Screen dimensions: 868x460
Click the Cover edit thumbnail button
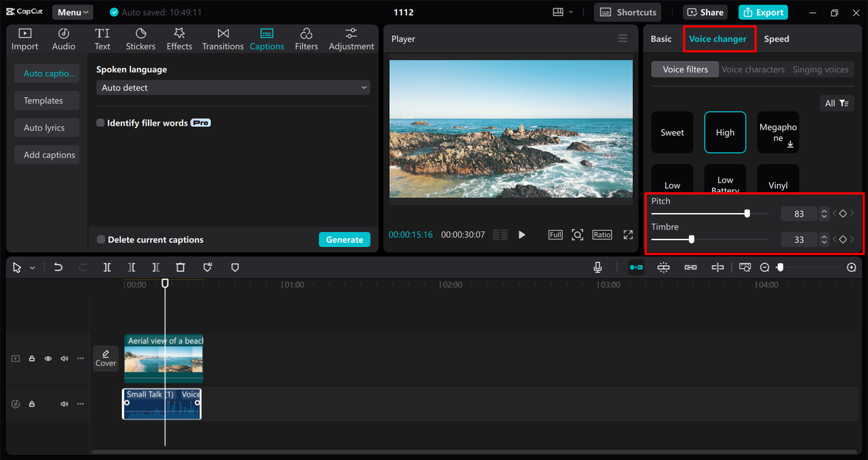106,358
